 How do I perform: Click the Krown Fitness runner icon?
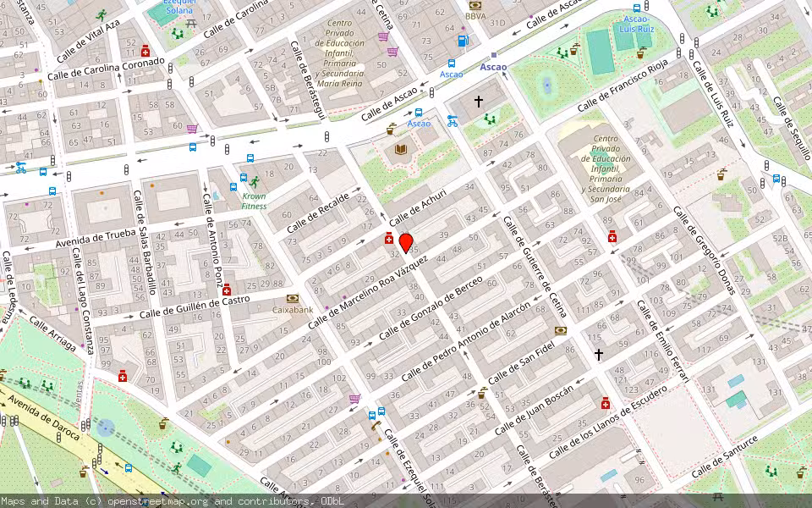pos(254,182)
